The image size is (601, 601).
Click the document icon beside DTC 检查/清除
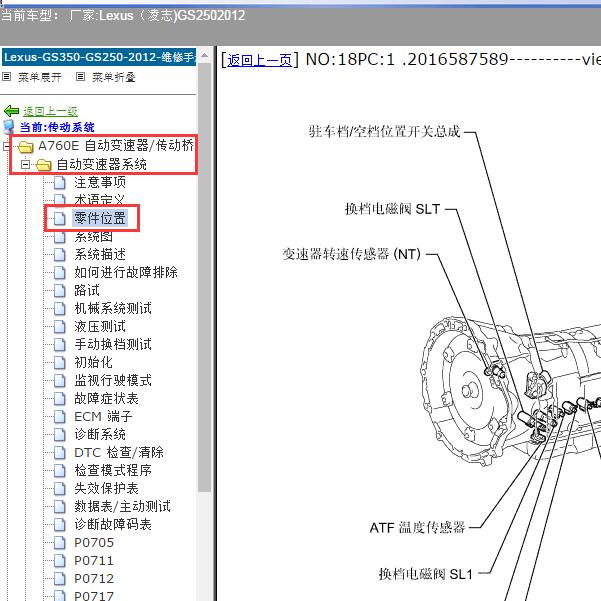click(60, 453)
